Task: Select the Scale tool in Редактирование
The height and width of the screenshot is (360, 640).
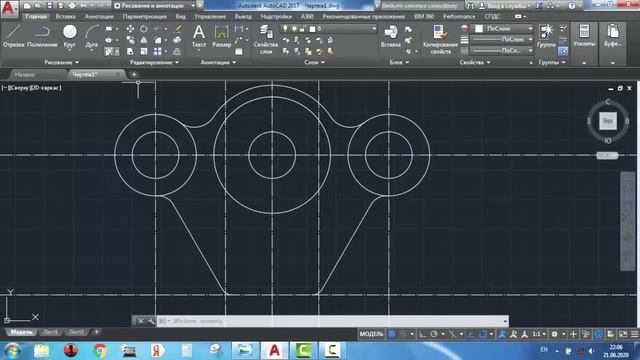Action: pos(144,51)
